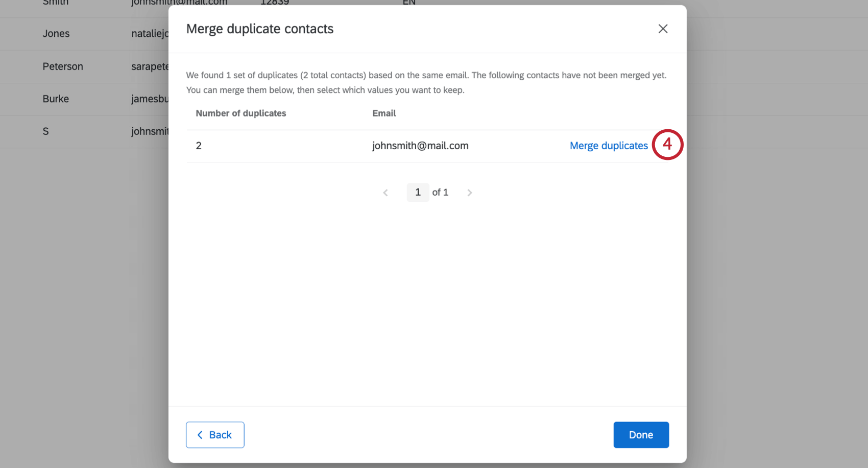Click the Number of duplicates column header
The height and width of the screenshot is (468, 868).
241,113
